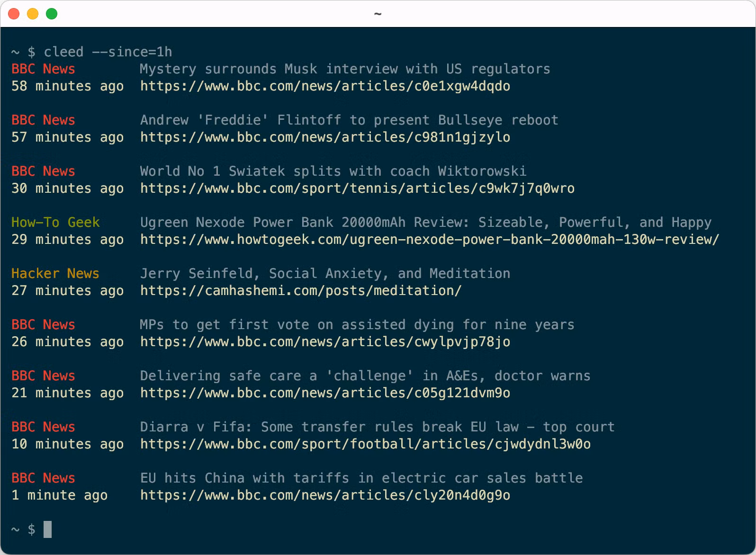Screen dimensions: 756x555
Task: Open the Diarra v Fifa football URL
Action: (x=365, y=444)
